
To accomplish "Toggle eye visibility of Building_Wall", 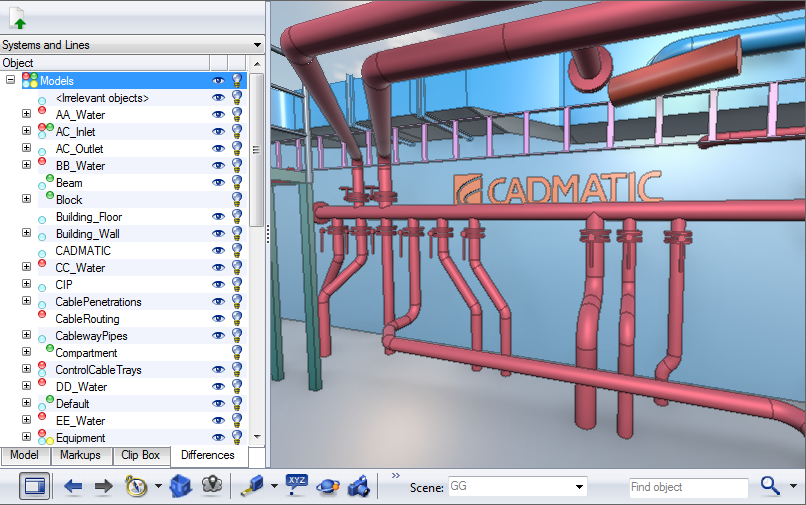I will coord(218,233).
